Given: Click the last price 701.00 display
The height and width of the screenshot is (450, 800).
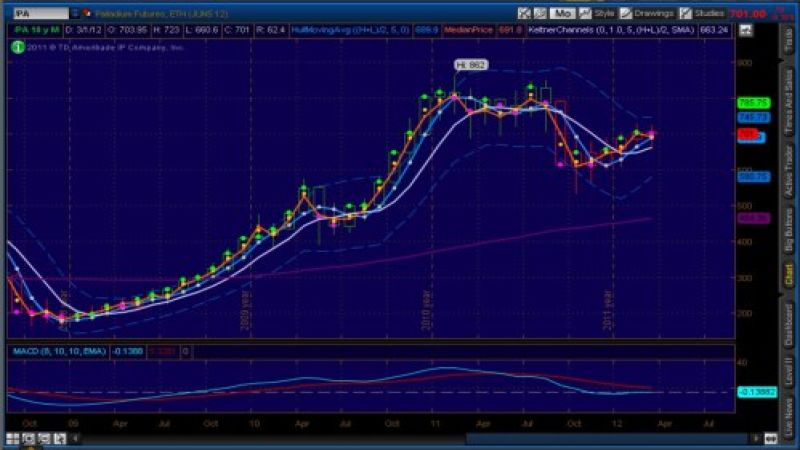Looking at the screenshot, I should [747, 14].
